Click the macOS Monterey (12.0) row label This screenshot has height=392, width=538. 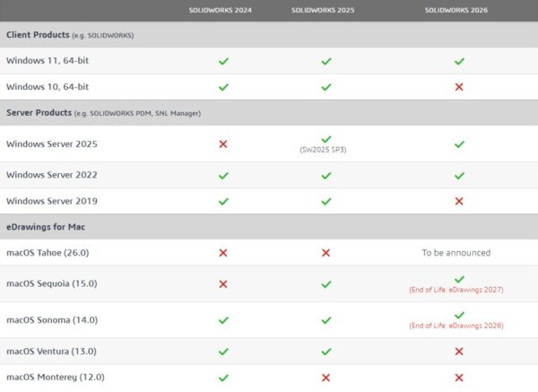tap(56, 378)
